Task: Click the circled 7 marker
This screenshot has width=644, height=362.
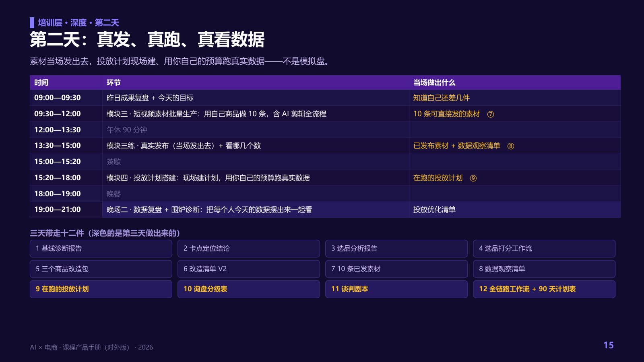Action: point(491,114)
